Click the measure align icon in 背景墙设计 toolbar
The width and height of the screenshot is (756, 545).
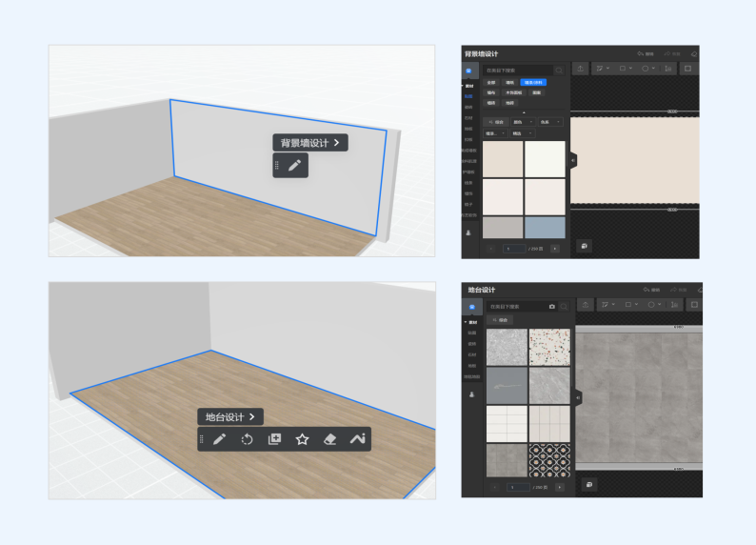click(668, 69)
